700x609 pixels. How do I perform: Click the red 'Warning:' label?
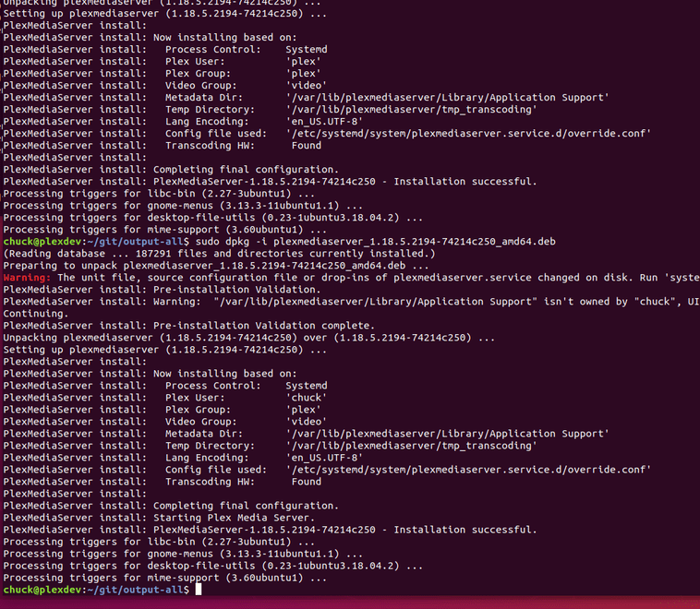tap(27, 278)
